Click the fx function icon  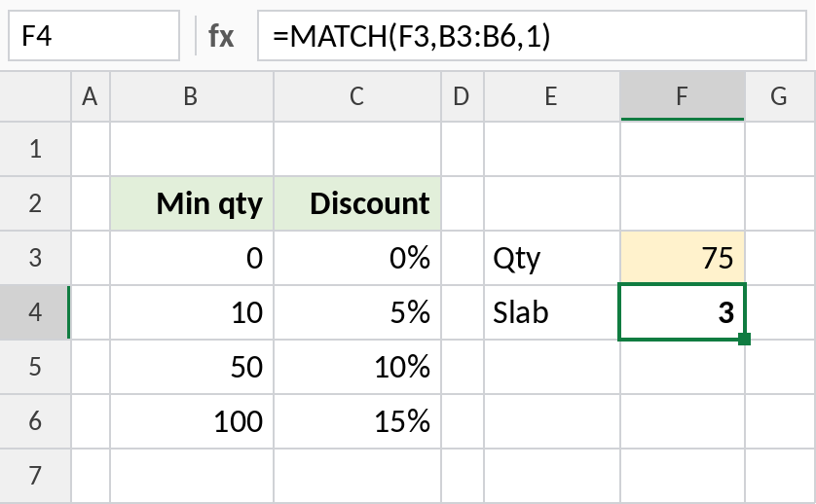pos(221,36)
